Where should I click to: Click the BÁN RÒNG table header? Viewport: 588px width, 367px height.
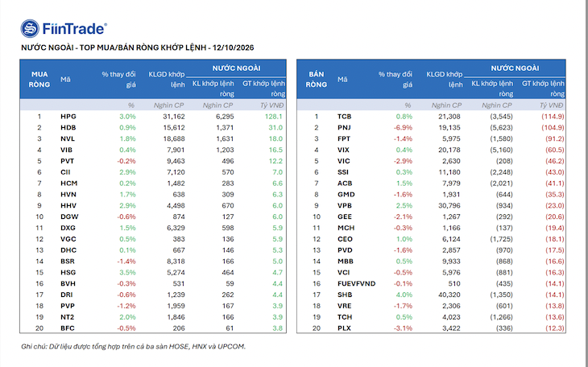click(x=316, y=80)
